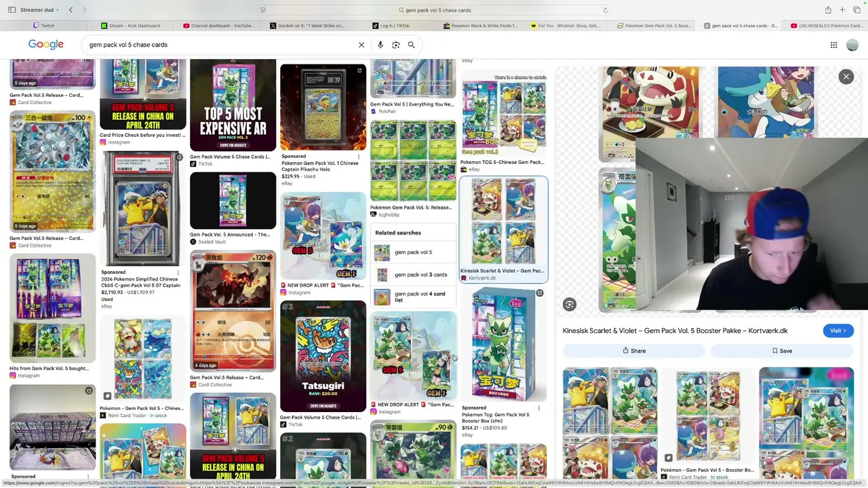Open the 'Pokemon - Gem Pack Vol 5 - Chines' Remi result
Screen dimensions: 868x488
142,409
